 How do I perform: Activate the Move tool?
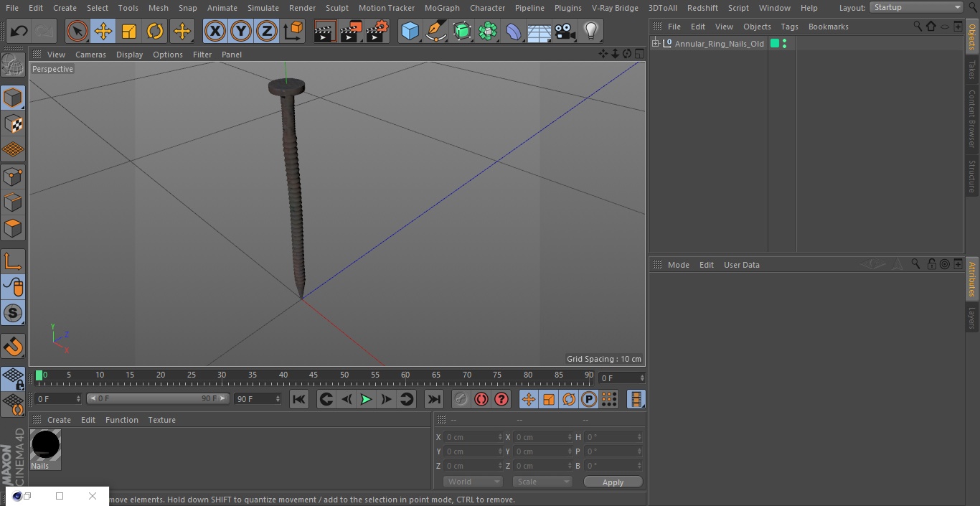pyautogui.click(x=103, y=31)
